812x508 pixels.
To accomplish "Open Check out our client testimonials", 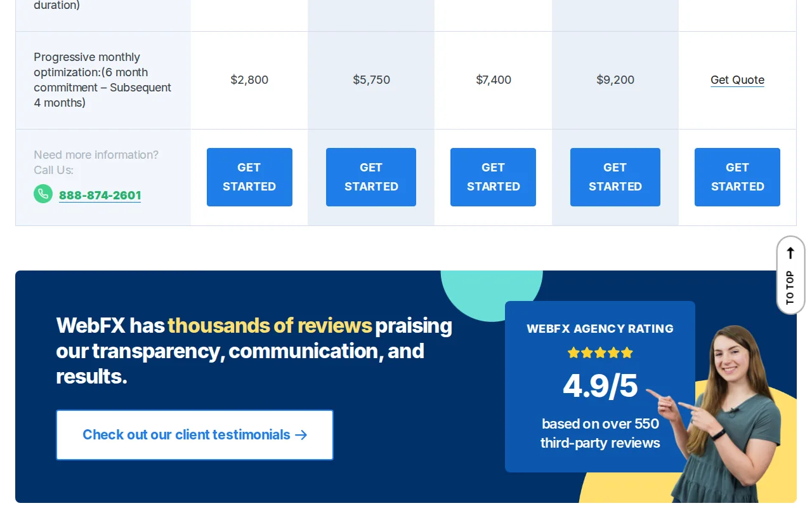I will click(x=195, y=435).
